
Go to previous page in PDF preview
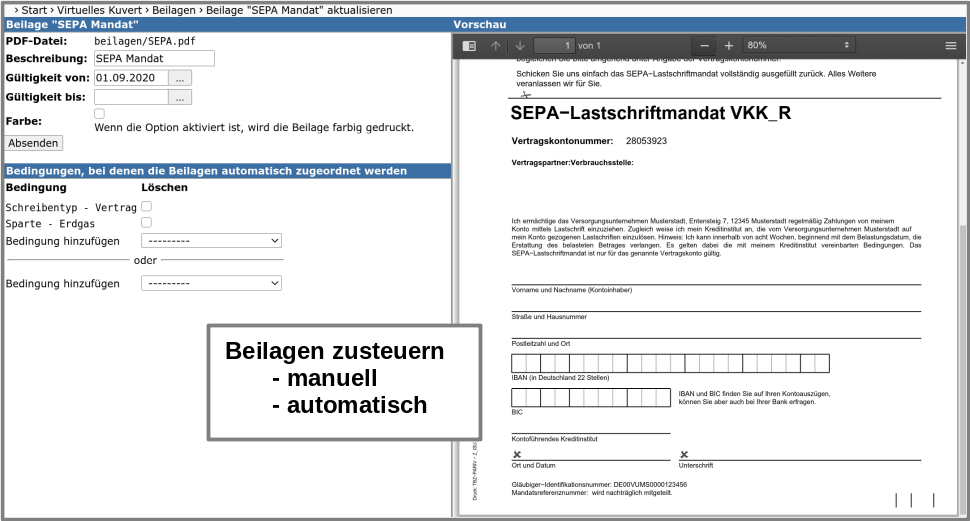pyautogui.click(x=496, y=46)
